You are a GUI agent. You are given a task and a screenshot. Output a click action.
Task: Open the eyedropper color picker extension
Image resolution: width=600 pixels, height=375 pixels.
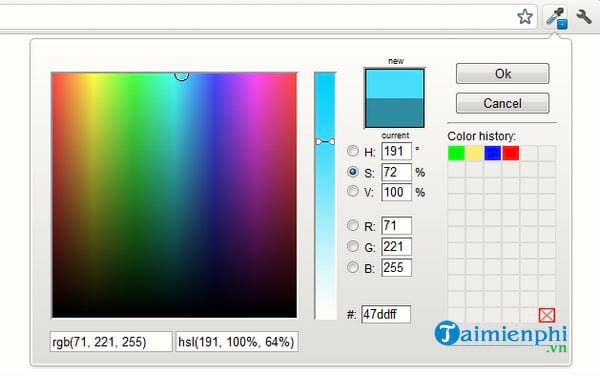(x=556, y=18)
